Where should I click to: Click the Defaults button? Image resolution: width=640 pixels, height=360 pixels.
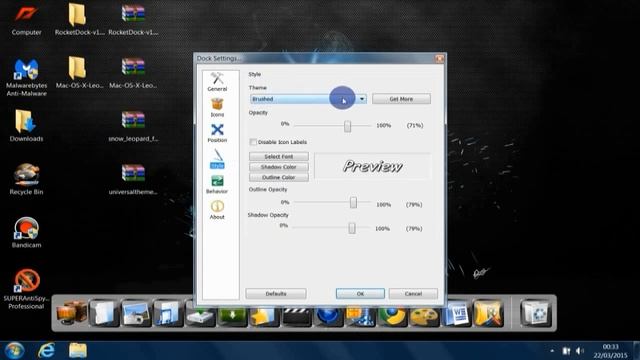click(276, 293)
